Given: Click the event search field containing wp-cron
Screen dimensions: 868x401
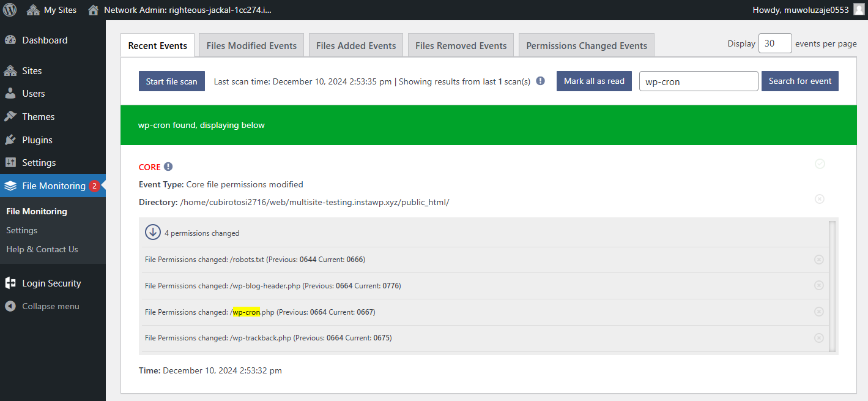Looking at the screenshot, I should (x=699, y=81).
